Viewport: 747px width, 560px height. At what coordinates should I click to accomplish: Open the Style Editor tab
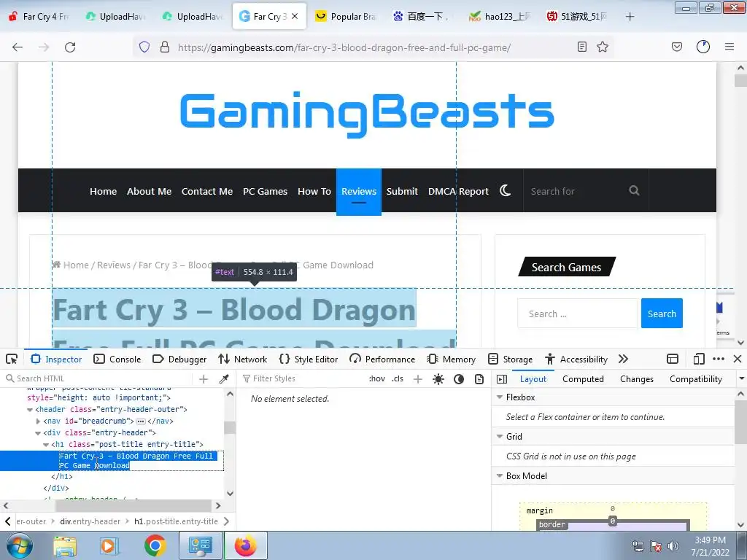point(309,359)
